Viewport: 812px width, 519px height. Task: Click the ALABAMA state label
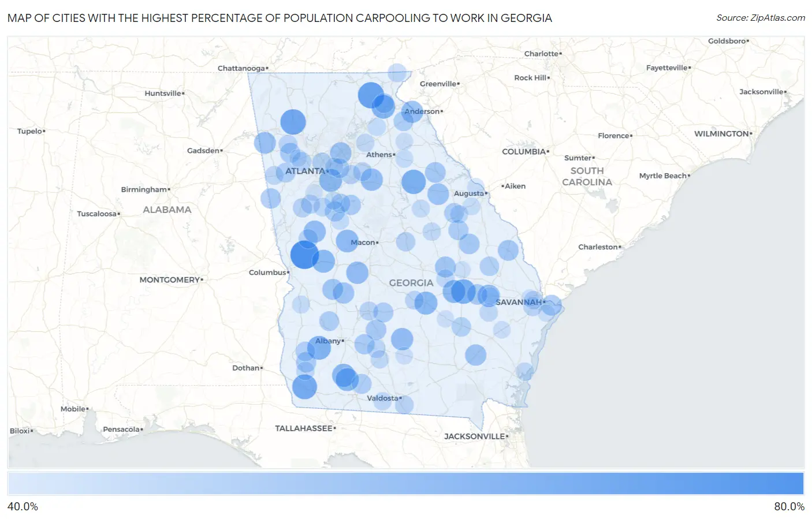pyautogui.click(x=167, y=210)
